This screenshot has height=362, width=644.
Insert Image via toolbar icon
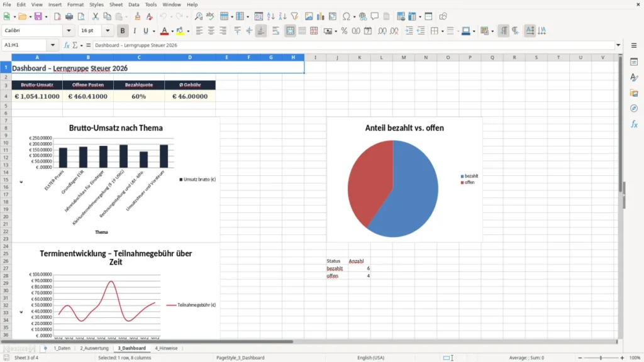click(309, 16)
